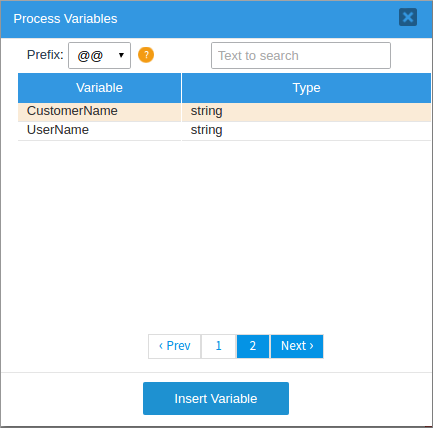Click the Process Variables title bar
Viewport: 433px width, 428px height.
[x=200, y=19]
